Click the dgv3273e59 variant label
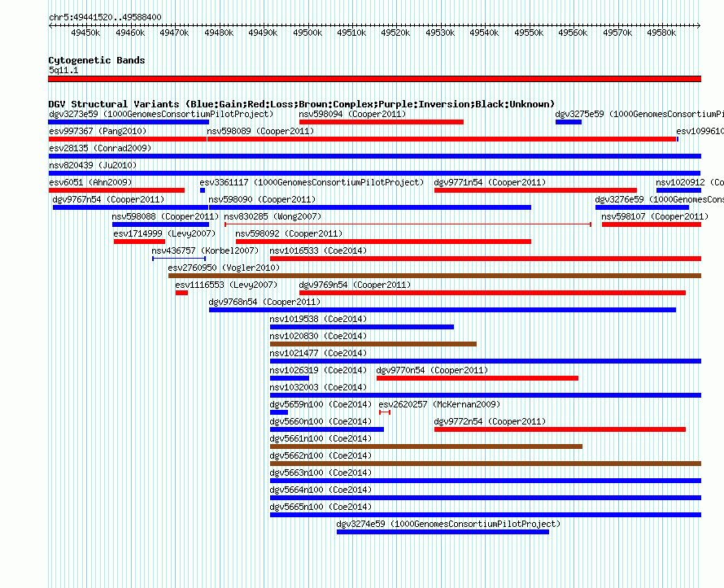The height and width of the screenshot is (588, 724). pos(161,114)
